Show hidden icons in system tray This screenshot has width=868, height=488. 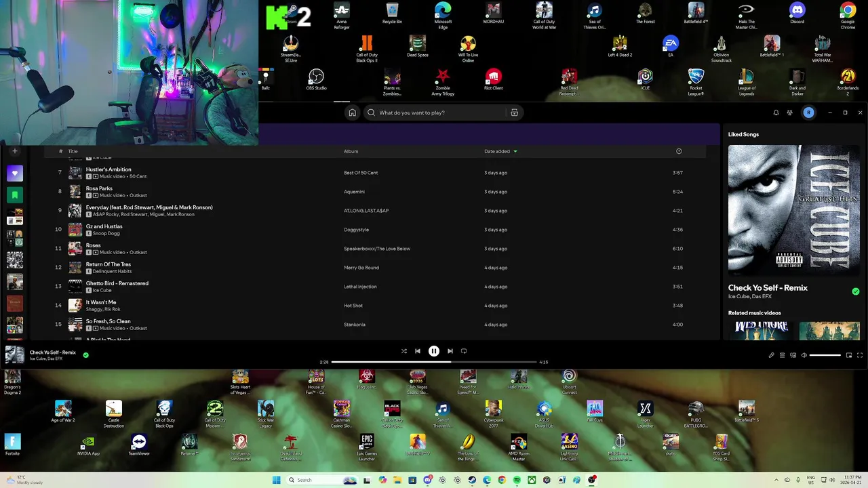777,480
